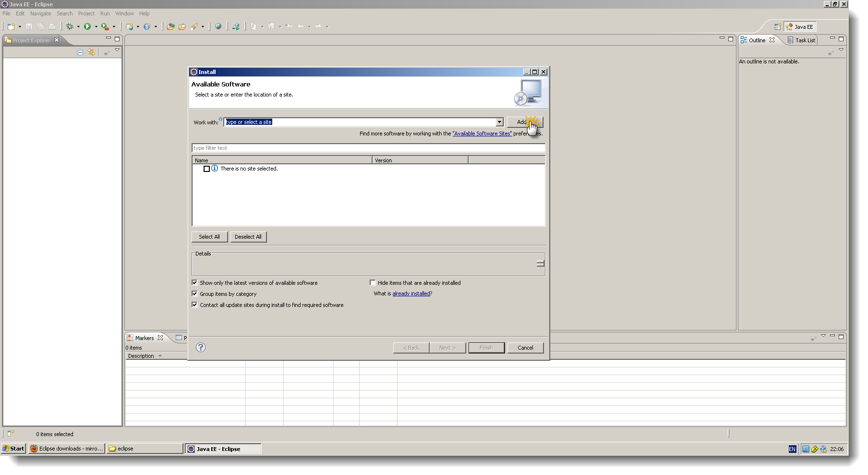The width and height of the screenshot is (868, 475).
Task: Open the Outline view menu arrow
Action: pos(841,50)
